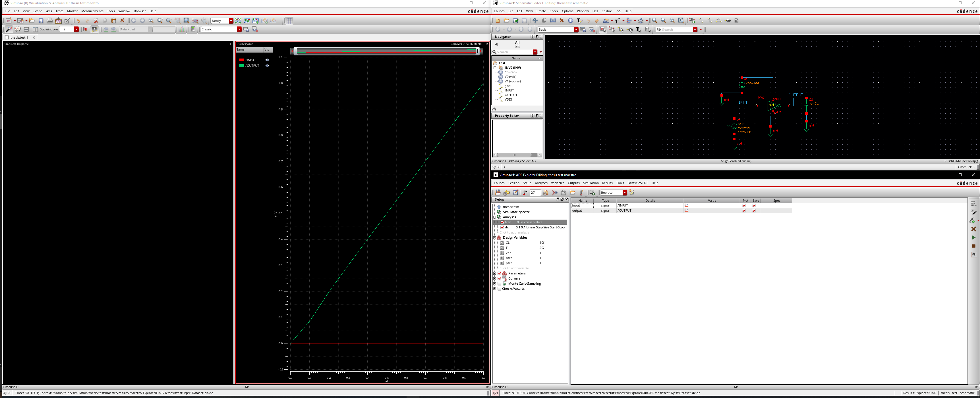
Task: Close the Property Editor panel
Action: pos(541,116)
